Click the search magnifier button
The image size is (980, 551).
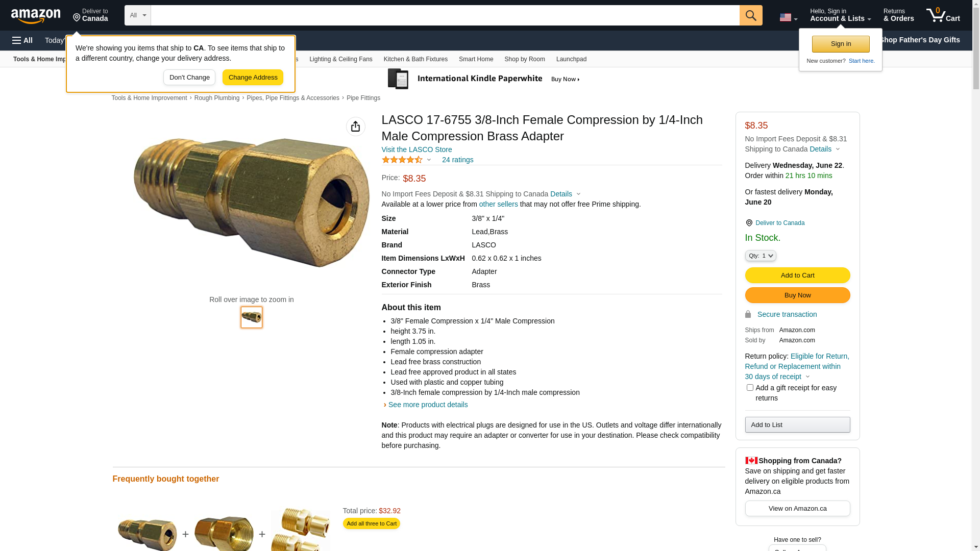tap(751, 15)
